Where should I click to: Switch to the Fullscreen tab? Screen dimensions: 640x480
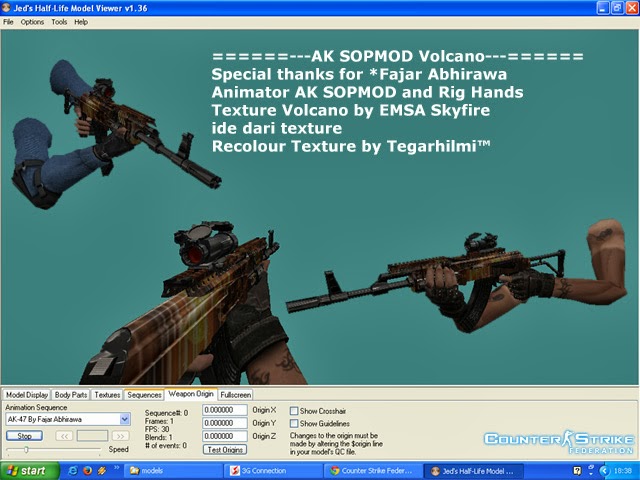coord(236,395)
